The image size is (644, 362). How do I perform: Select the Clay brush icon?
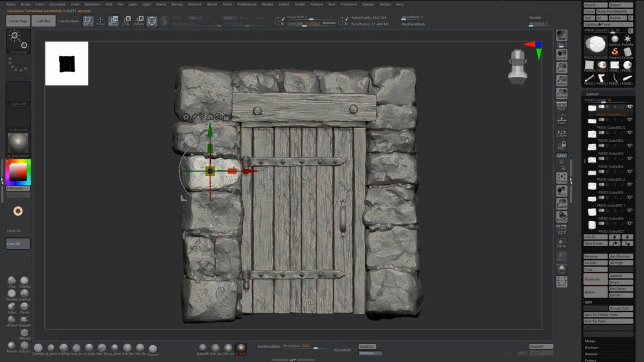tap(11, 282)
